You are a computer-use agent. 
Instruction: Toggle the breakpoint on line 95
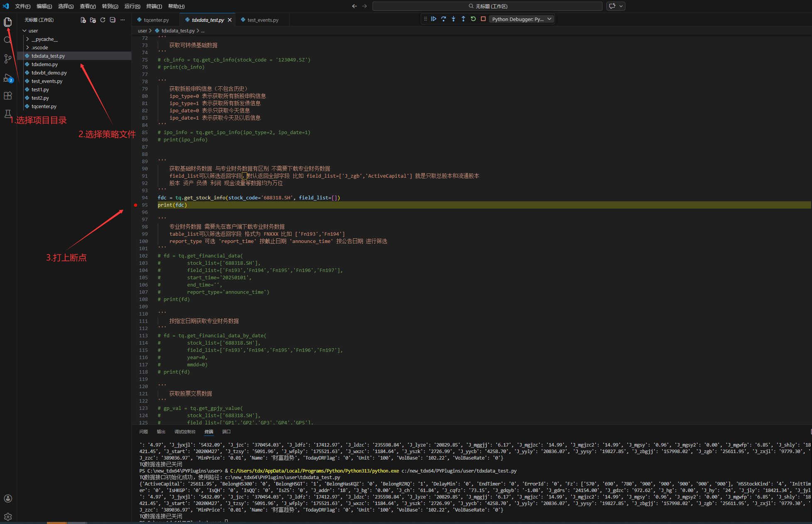(135, 205)
